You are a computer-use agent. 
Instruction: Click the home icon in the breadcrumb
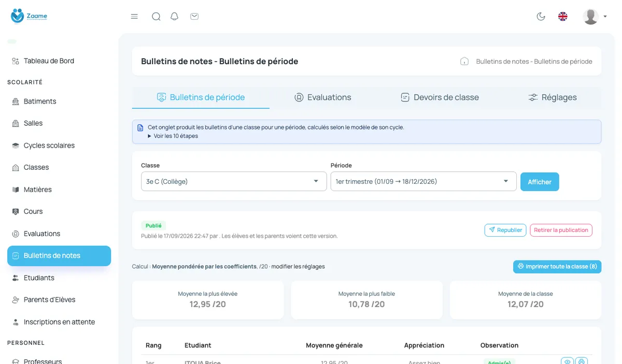(464, 62)
